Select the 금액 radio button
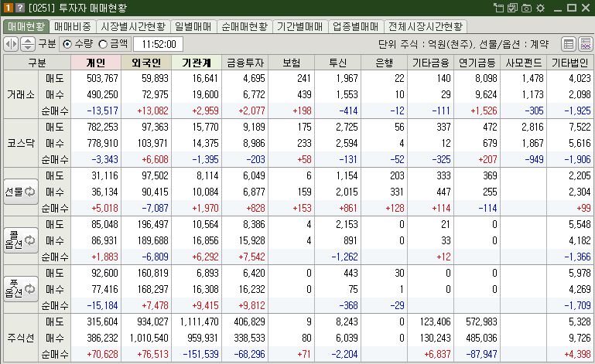Viewport: 595px width, 364px height. [103, 44]
